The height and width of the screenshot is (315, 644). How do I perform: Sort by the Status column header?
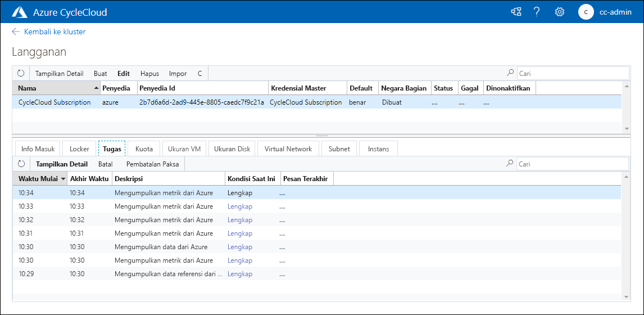pos(445,88)
